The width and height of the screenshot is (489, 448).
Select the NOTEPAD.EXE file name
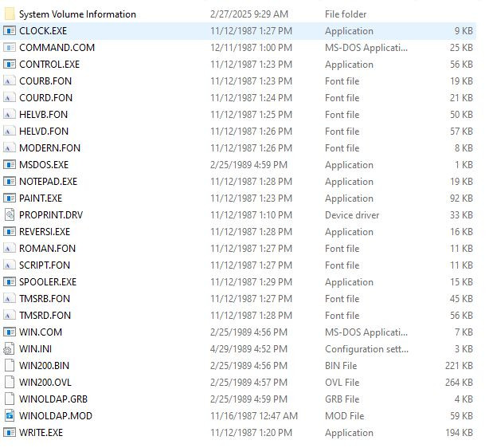click(x=48, y=182)
